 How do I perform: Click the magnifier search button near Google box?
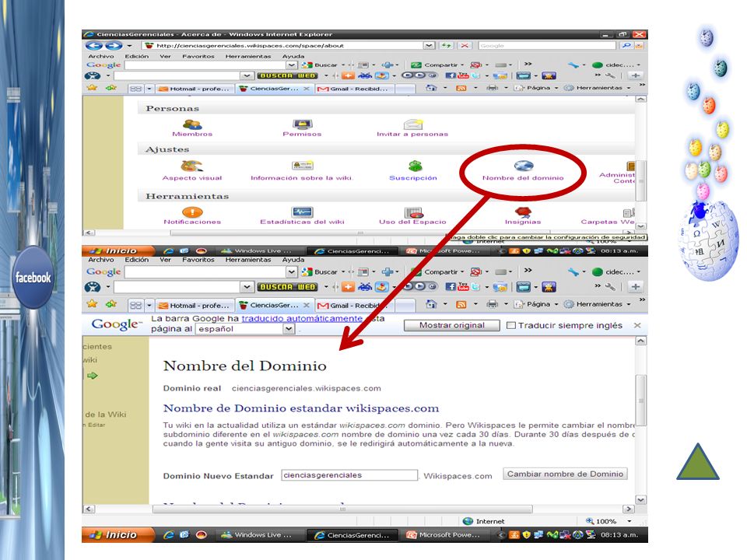626,46
